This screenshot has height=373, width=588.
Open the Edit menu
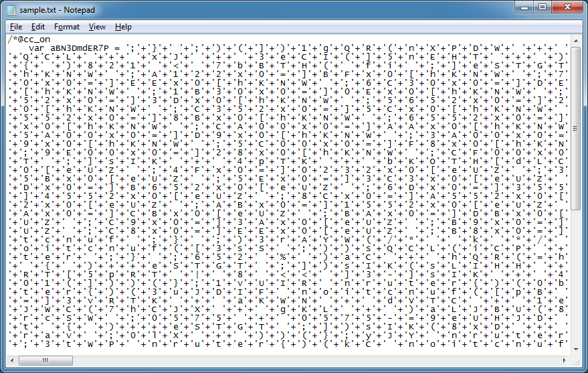[x=38, y=27]
